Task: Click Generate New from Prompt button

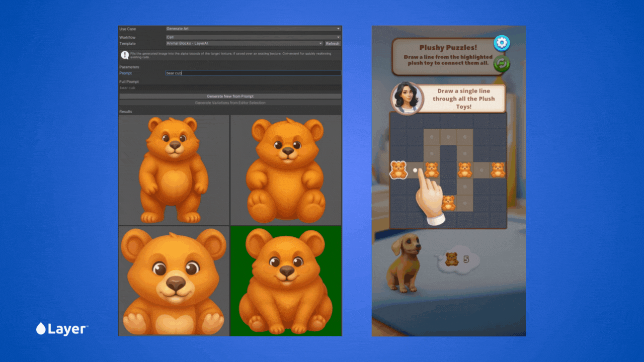Action: pos(230,96)
